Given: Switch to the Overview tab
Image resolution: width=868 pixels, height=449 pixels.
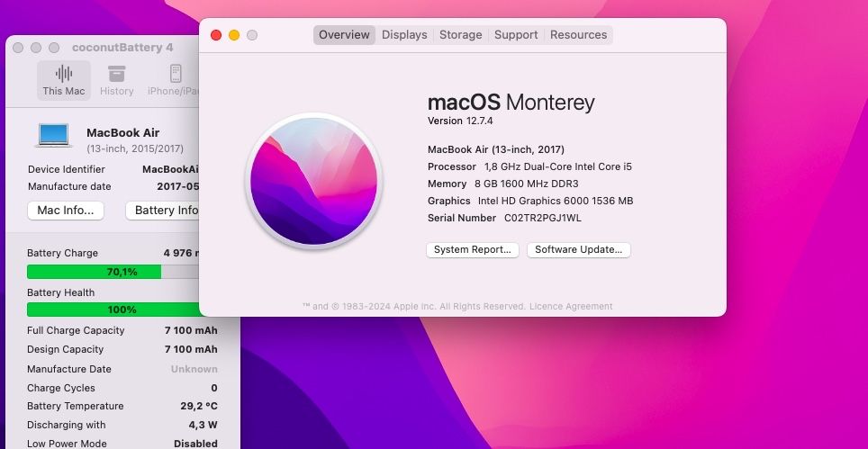Looking at the screenshot, I should 344,35.
